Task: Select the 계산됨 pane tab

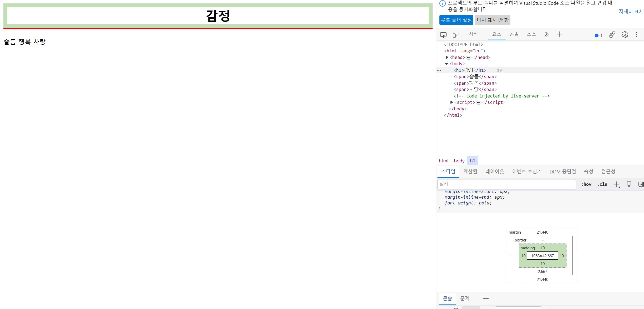Action: tap(470, 172)
